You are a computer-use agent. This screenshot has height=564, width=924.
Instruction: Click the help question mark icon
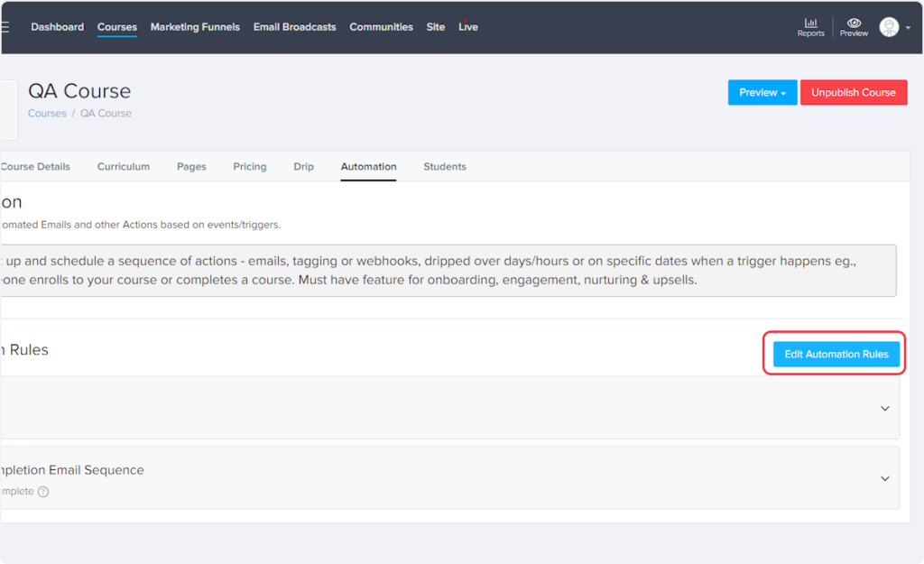point(43,492)
